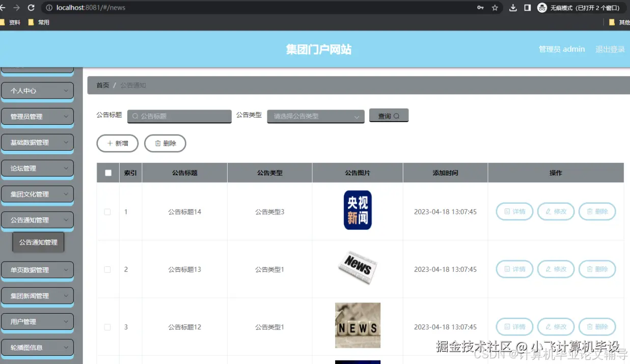Click 详情 document icon for 公告标题13

point(507,269)
